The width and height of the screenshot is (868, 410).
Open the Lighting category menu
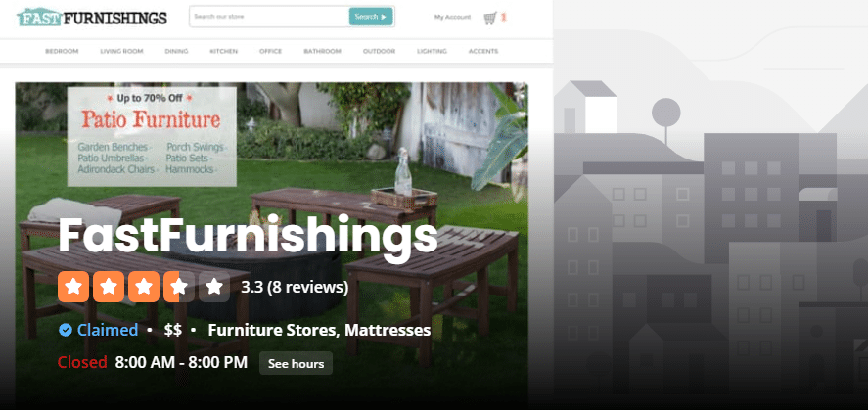[x=432, y=52]
